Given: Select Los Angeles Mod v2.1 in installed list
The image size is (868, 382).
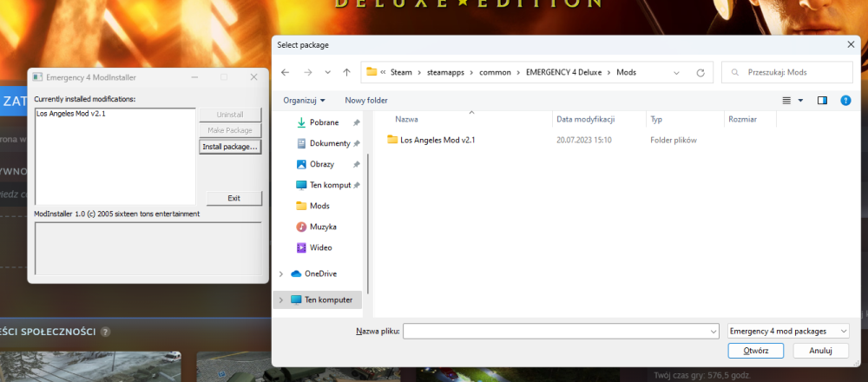Looking at the screenshot, I should click(x=71, y=114).
